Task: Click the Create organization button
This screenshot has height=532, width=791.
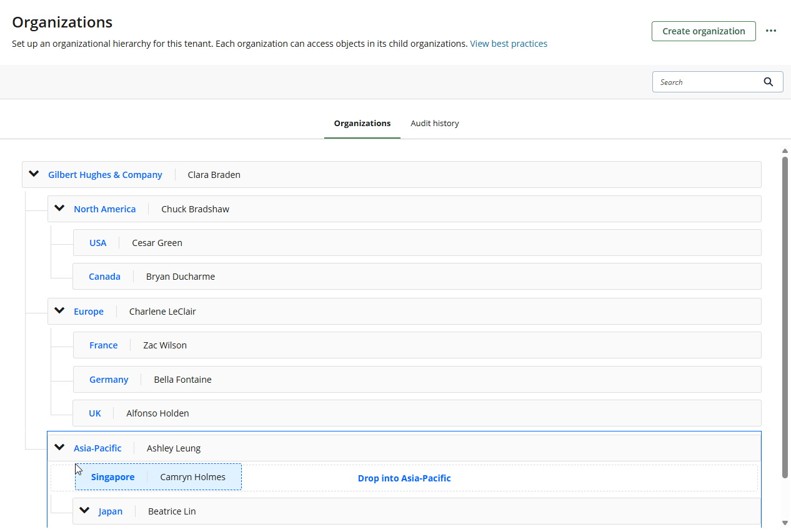Action: pyautogui.click(x=703, y=31)
